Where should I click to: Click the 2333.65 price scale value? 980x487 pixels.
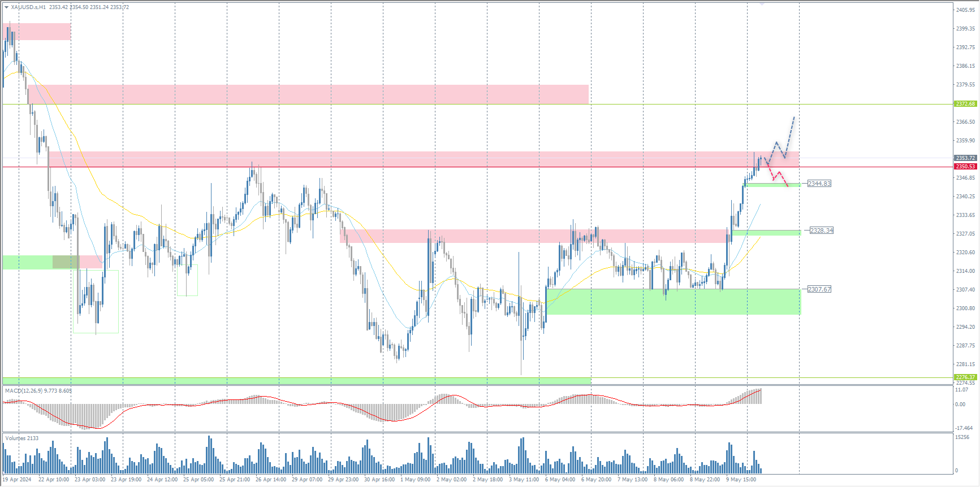pyautogui.click(x=965, y=215)
